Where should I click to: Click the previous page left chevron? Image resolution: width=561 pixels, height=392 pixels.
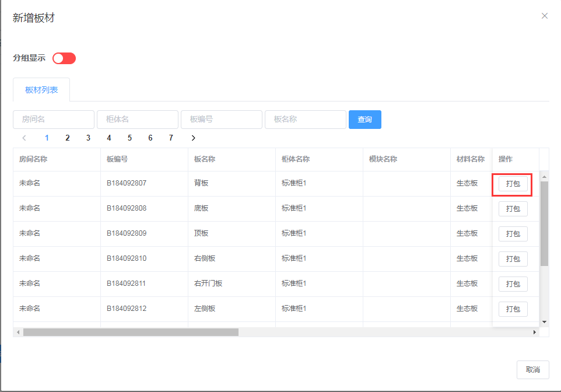click(24, 138)
